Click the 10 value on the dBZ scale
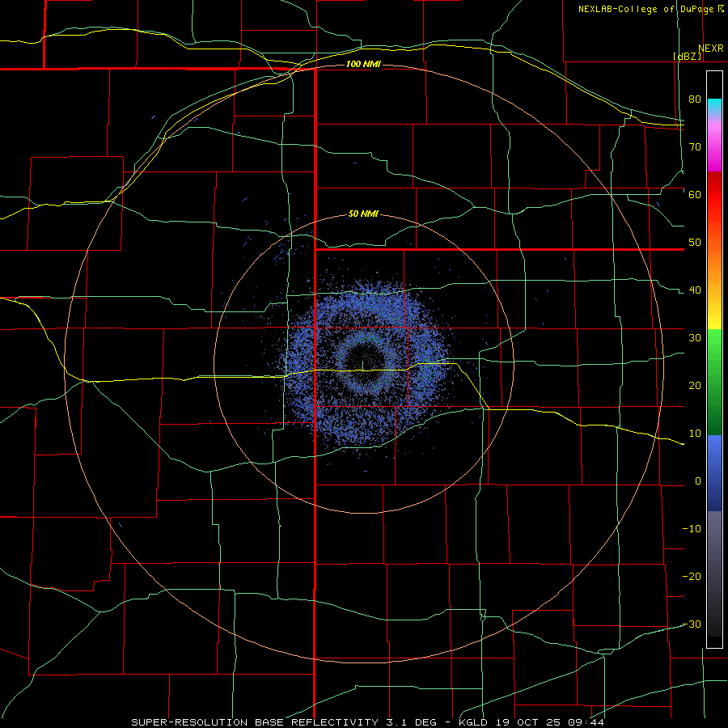This screenshot has height=728, width=728. click(x=695, y=434)
